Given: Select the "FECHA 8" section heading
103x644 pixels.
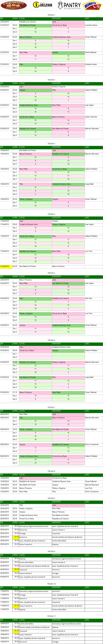Looking at the screenshot, I should [x=51, y=471].
